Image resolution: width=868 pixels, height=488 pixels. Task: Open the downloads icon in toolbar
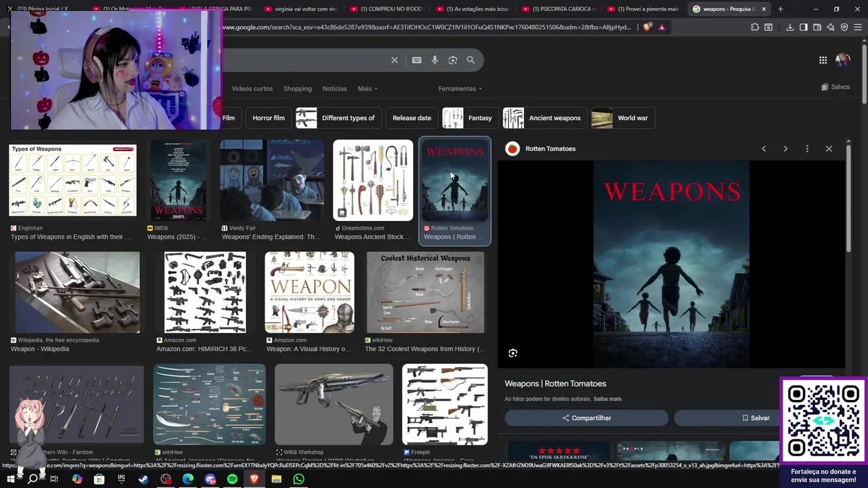[790, 27]
